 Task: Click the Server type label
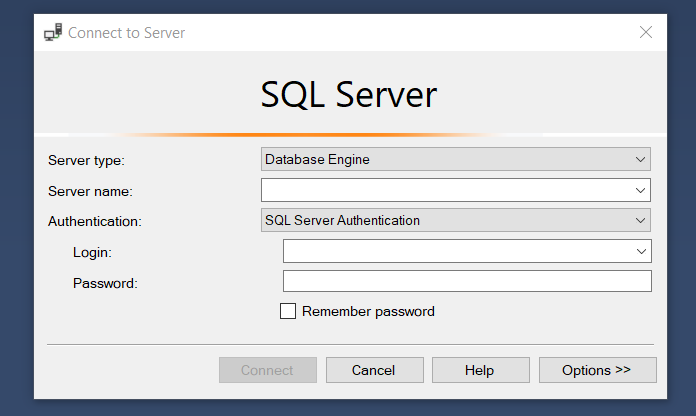click(87, 160)
